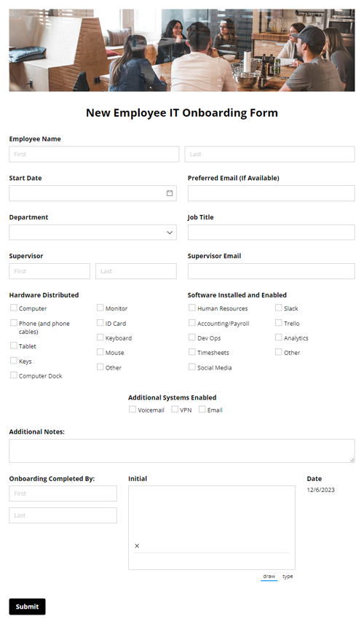This screenshot has width=364, height=624.
Task: Switch signature mode to draw tab
Action: tap(269, 576)
